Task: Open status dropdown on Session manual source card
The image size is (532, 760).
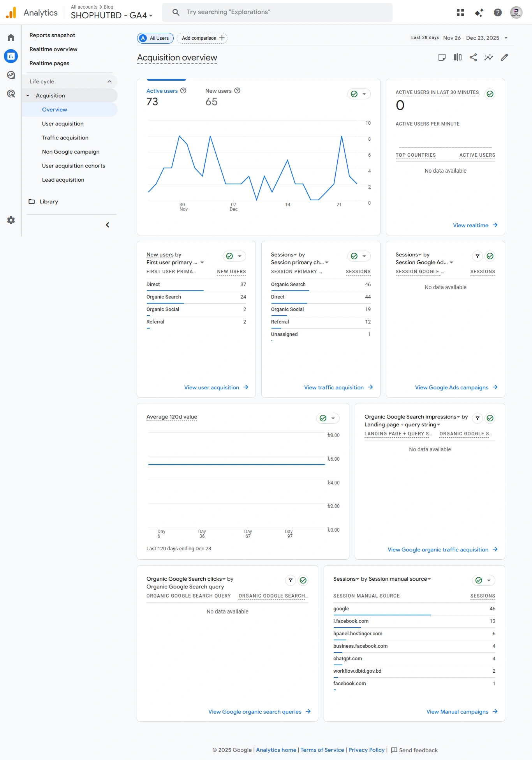Action: [484, 580]
